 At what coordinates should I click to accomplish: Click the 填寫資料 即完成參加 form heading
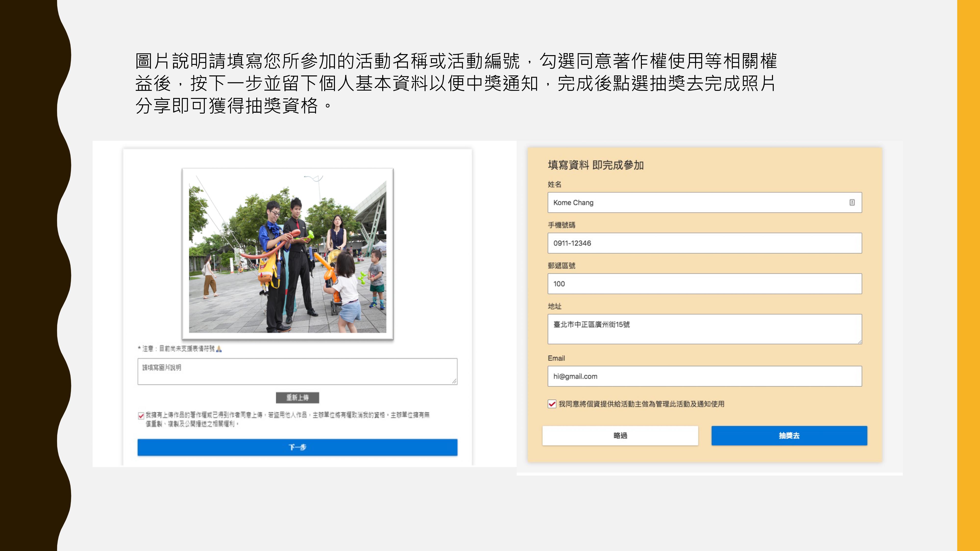(x=595, y=165)
